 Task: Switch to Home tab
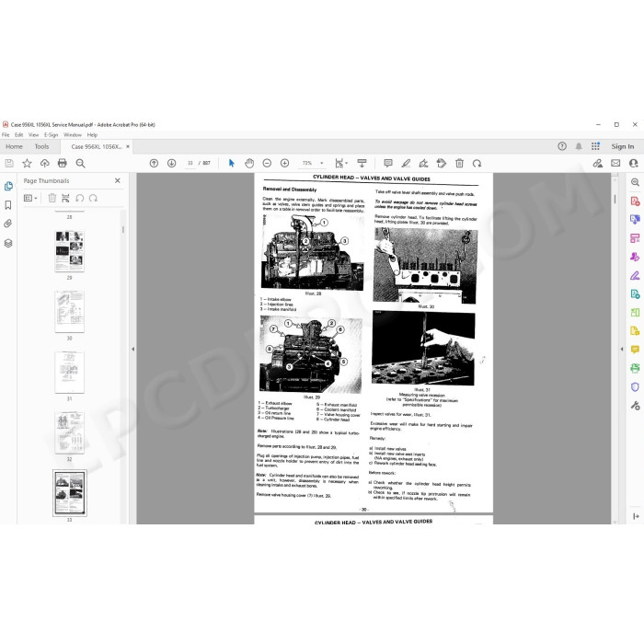[15, 146]
